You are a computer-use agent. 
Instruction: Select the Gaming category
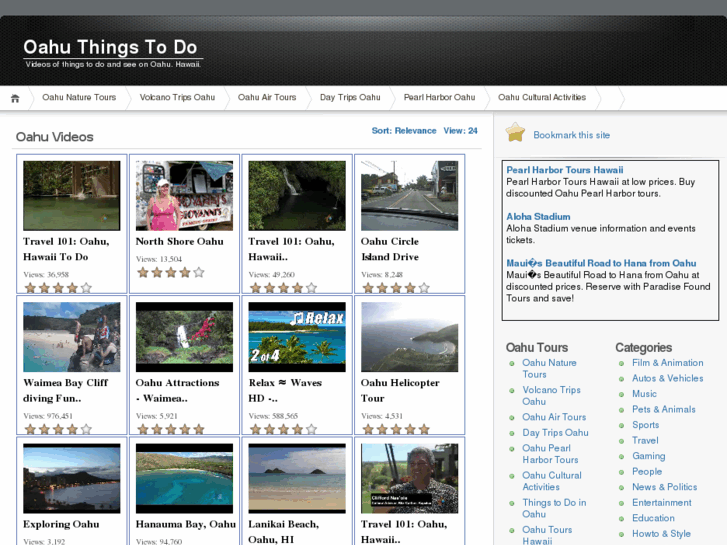[x=649, y=456]
